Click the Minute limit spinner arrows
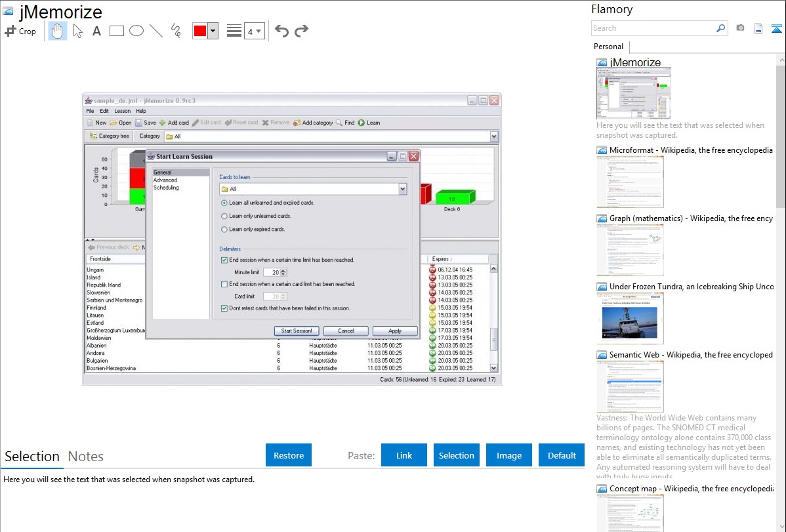 283,272
